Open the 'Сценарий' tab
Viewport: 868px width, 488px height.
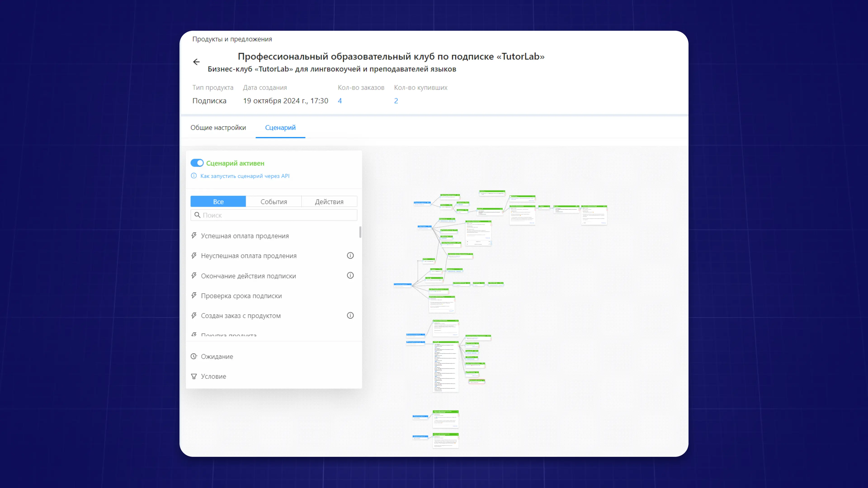tap(280, 128)
